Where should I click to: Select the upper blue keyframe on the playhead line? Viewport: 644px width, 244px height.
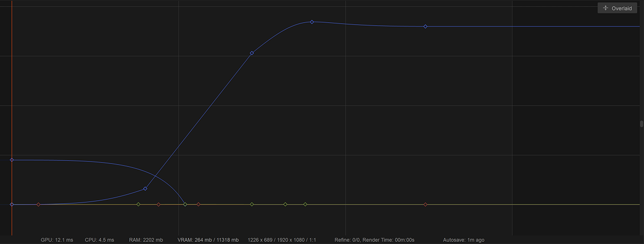[x=12, y=160]
